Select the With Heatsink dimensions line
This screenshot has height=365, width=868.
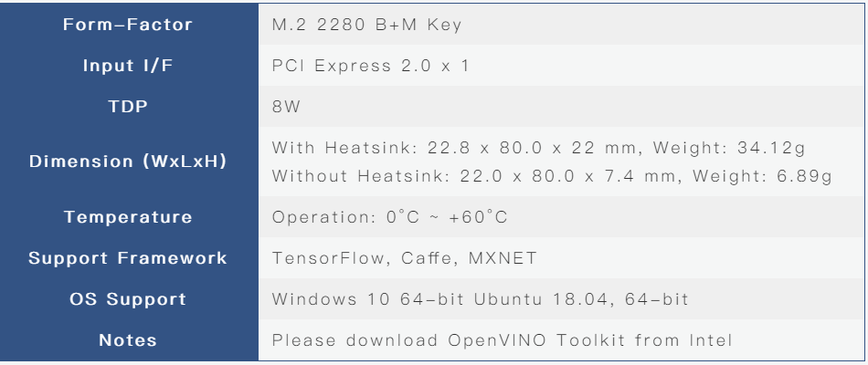(539, 148)
